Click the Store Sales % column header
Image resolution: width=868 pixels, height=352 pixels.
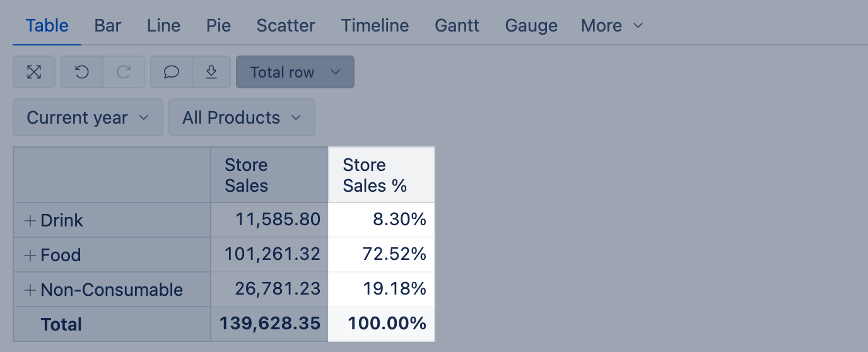[381, 175]
